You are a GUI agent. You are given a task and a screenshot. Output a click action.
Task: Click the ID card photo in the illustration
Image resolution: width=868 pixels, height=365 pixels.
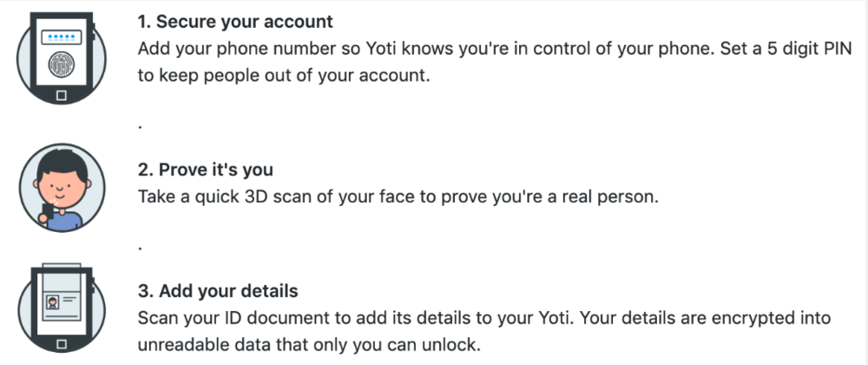point(51,306)
